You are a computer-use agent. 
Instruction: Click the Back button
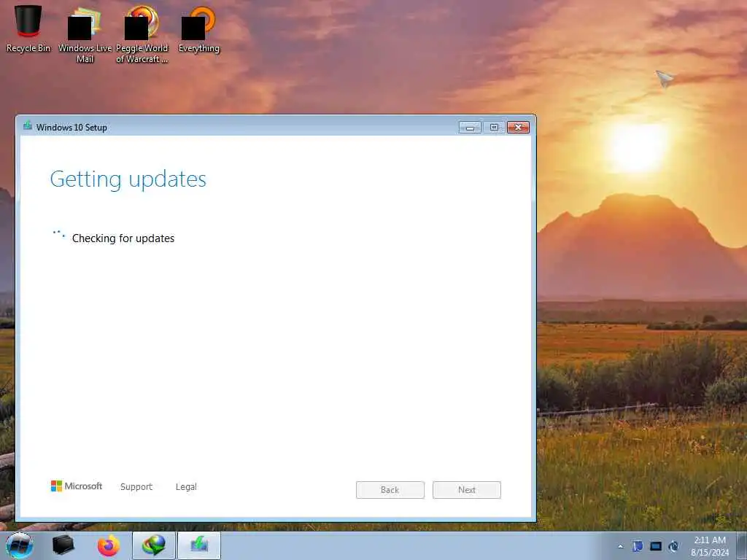pyautogui.click(x=390, y=490)
